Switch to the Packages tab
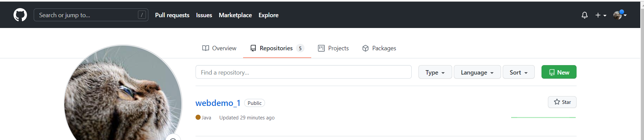The image size is (644, 140). coord(379,48)
